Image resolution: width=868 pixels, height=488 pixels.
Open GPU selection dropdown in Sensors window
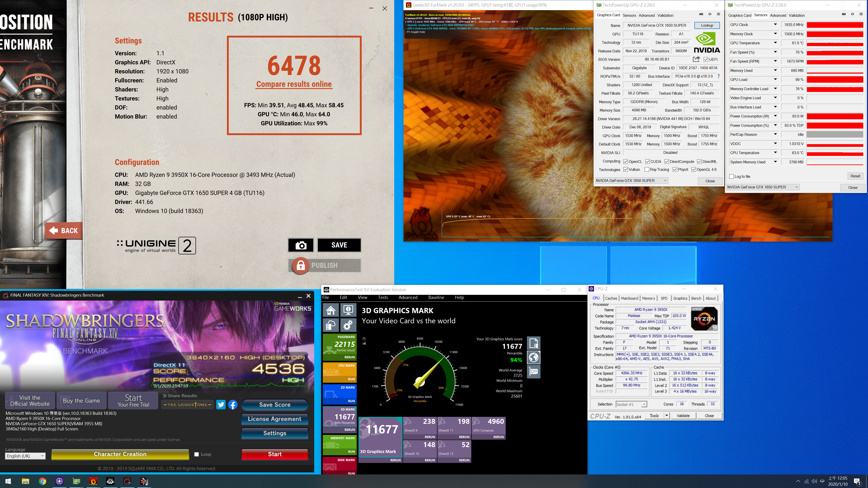tap(763, 187)
